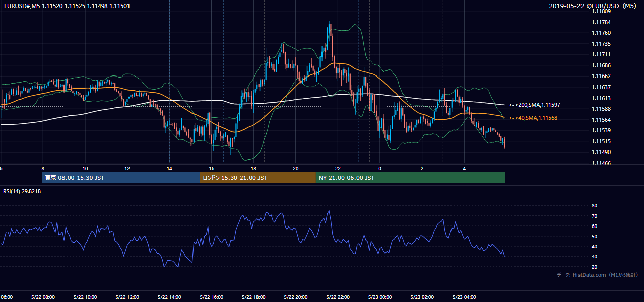Click price axis value 1.11588
This screenshot has height=302, width=644.
pyautogui.click(x=602, y=109)
